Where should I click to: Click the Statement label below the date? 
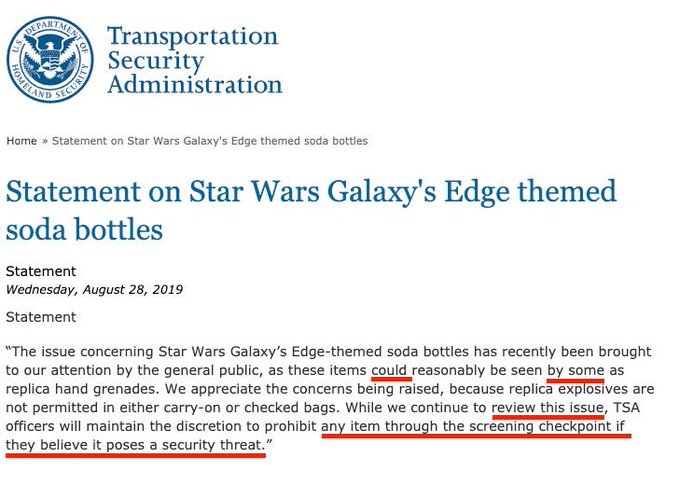click(41, 317)
